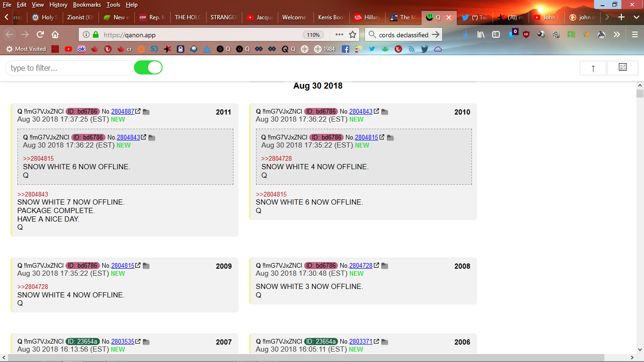644x362 pixels.
Task: Open post link No.2804815 in post 2009
Action: [x=123, y=266]
